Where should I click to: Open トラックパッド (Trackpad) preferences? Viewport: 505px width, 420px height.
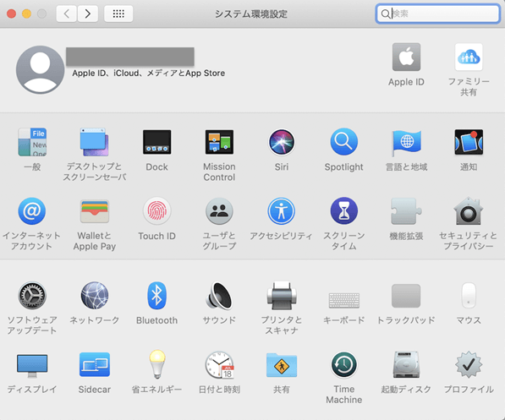406,296
